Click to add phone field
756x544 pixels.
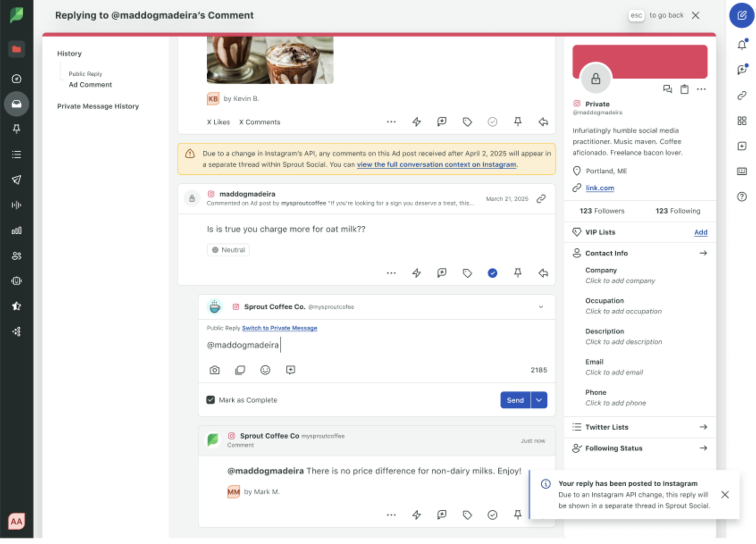tap(616, 403)
